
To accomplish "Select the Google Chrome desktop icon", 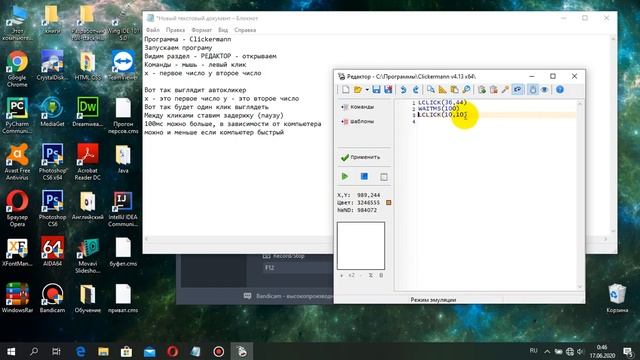I will coord(17,69).
